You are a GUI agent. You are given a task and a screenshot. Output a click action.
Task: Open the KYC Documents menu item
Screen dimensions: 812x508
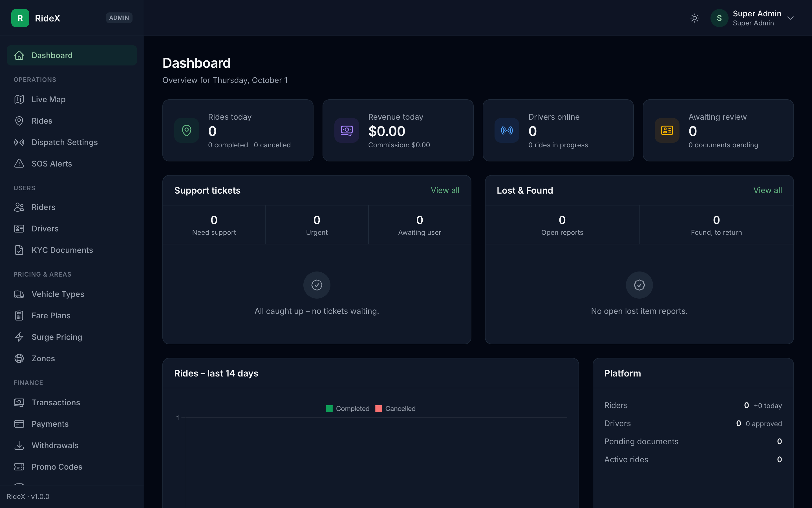(72, 250)
